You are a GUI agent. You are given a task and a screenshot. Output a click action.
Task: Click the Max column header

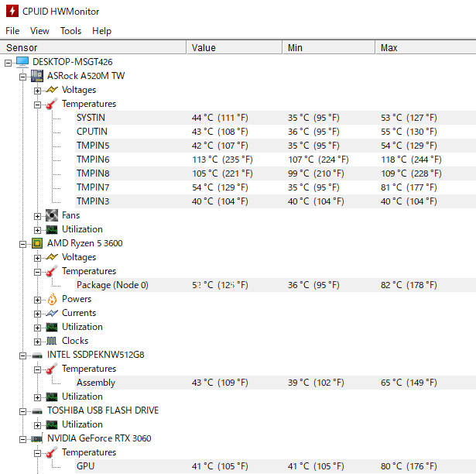426,48
